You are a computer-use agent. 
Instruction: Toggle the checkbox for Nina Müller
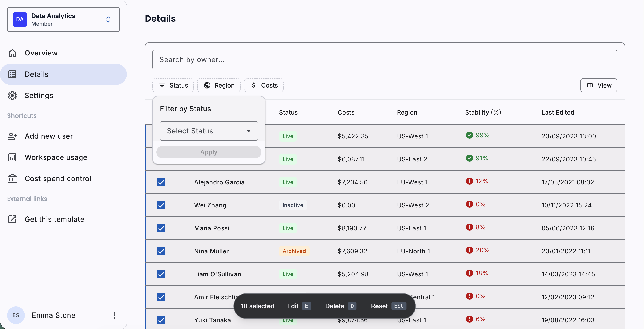(x=161, y=251)
